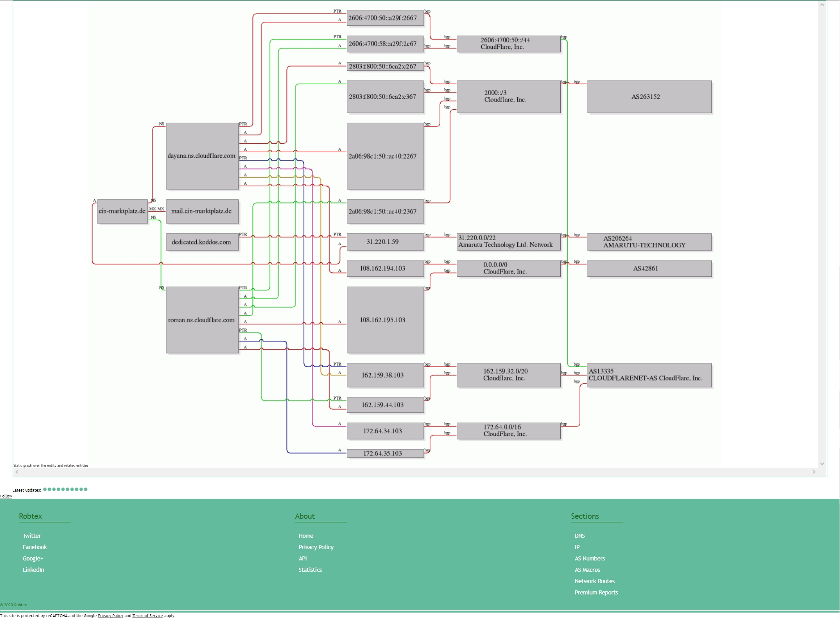
Task: Open the IP section link
Action: click(577, 547)
